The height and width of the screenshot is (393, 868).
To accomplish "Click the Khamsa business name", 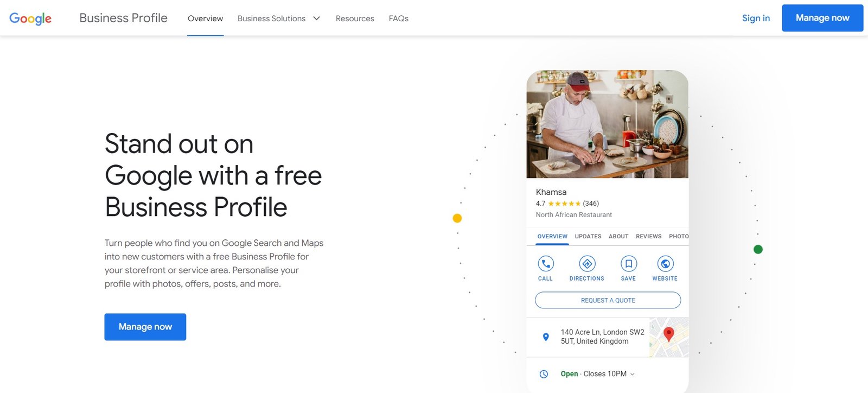I will [551, 192].
